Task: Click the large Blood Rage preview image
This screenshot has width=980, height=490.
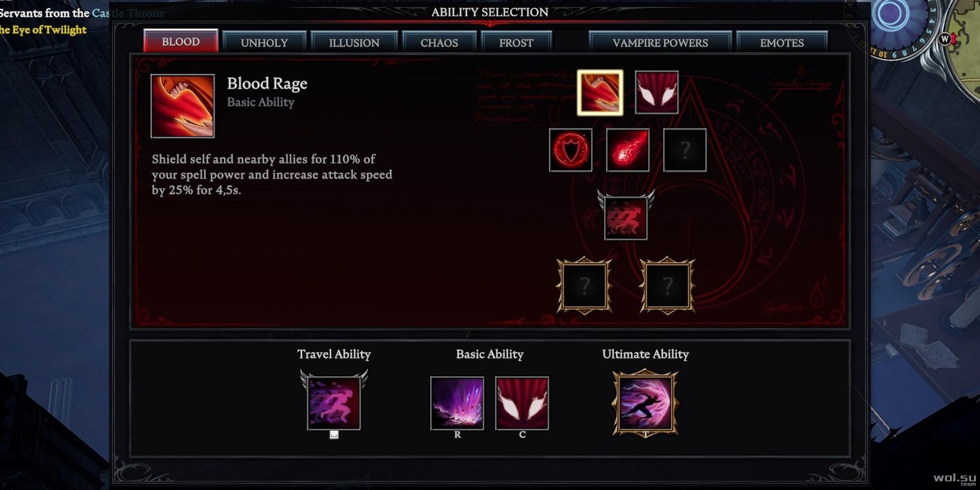Action: click(183, 106)
